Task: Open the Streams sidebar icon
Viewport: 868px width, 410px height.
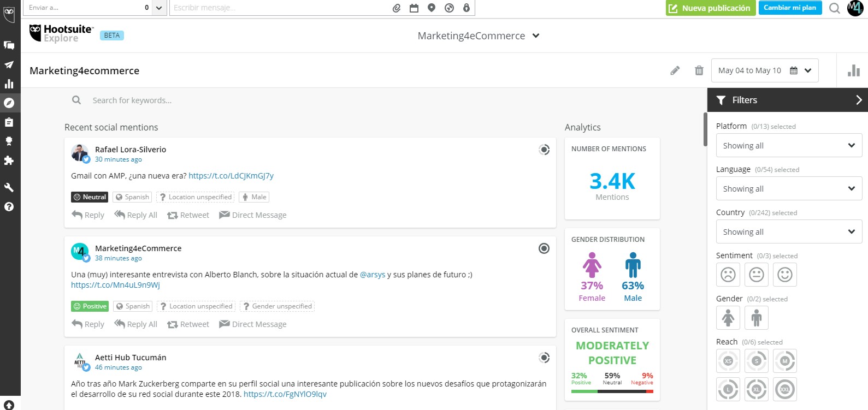Action: pyautogui.click(x=9, y=45)
